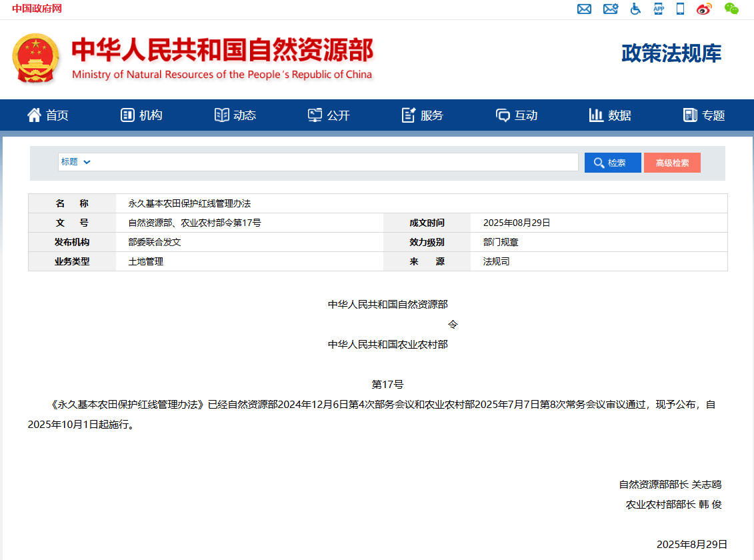
Task: Open the APP download icon
Action: (x=658, y=9)
